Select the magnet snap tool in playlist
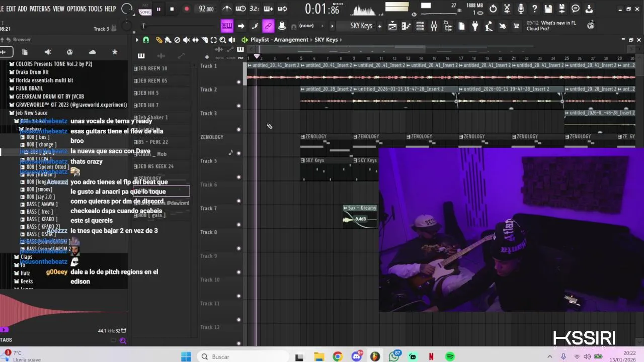This screenshot has width=644, height=362. pyautogui.click(x=146, y=40)
